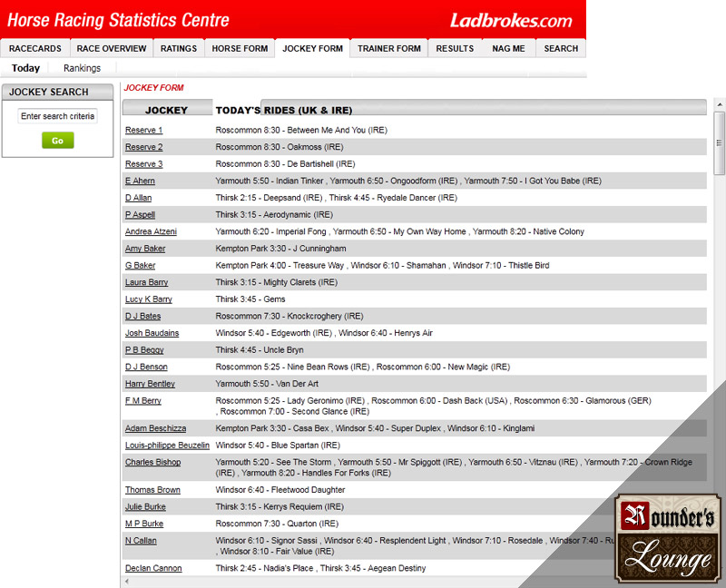The image size is (726, 588).
Task: View Josh Baudains jockey form
Action: pos(152,333)
